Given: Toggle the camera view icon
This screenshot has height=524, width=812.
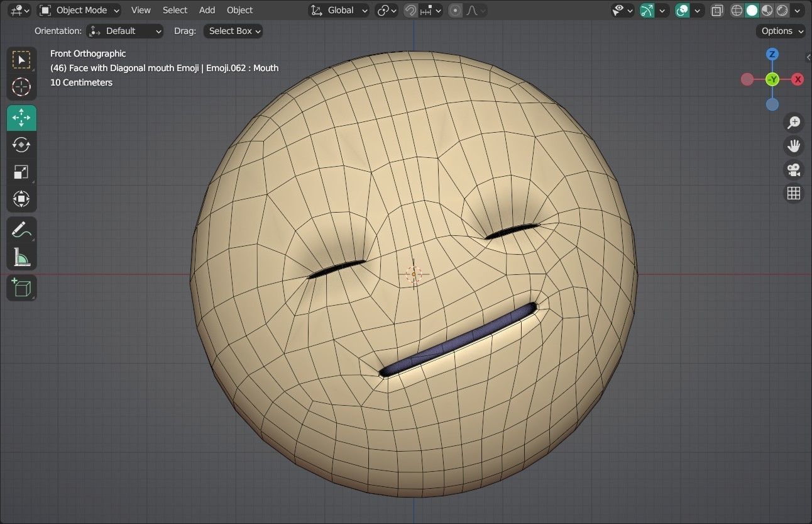Looking at the screenshot, I should click(794, 170).
